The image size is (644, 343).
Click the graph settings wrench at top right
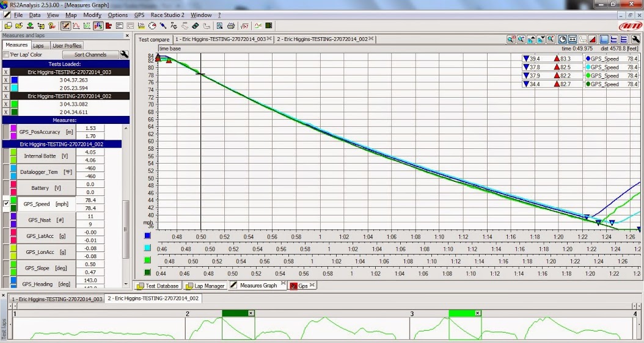(637, 39)
